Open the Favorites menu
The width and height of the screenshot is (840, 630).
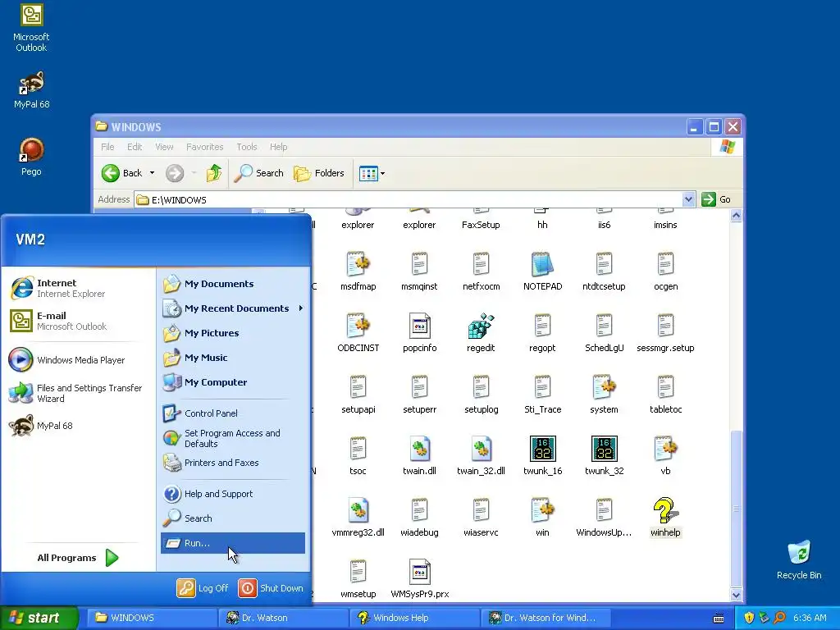click(204, 147)
